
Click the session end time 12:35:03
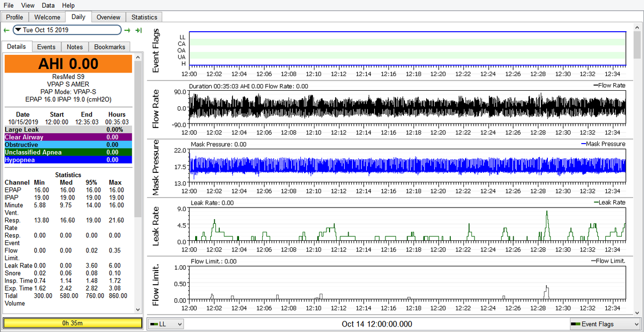(87, 122)
